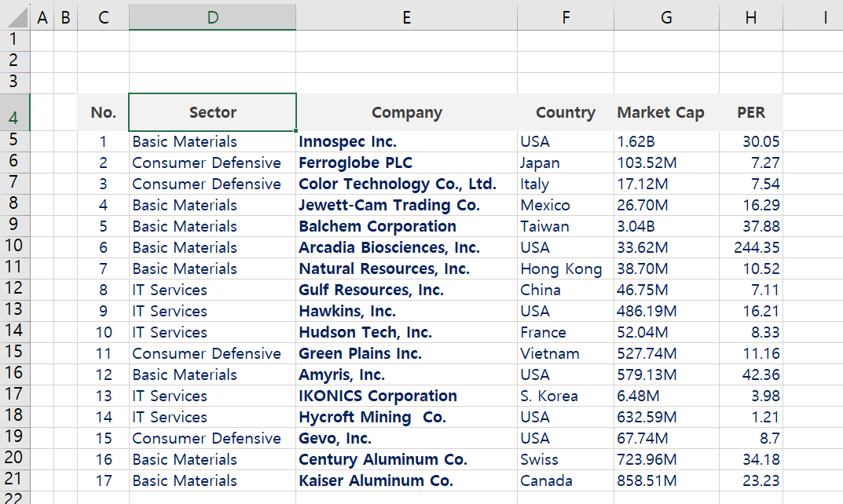Image resolution: width=843 pixels, height=504 pixels.
Task: Click the PER value '42.36'
Action: 751,374
